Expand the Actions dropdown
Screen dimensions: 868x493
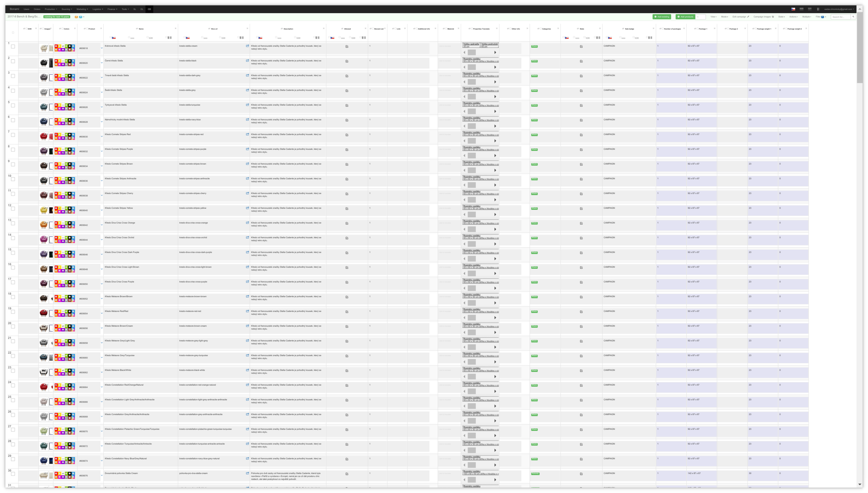(793, 17)
